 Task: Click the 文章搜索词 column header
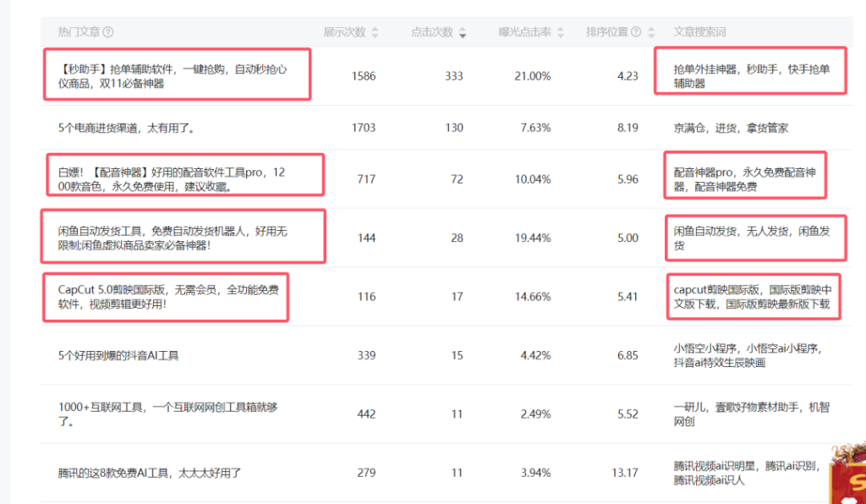point(699,32)
